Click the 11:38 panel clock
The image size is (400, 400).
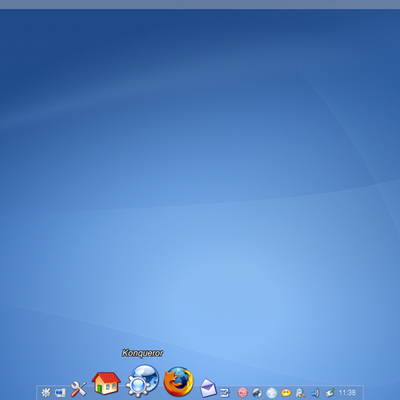pos(347,393)
